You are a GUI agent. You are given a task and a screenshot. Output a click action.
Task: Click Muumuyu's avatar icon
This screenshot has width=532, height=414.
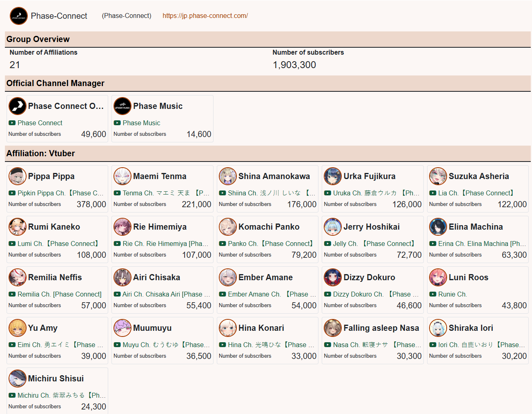[122, 328]
